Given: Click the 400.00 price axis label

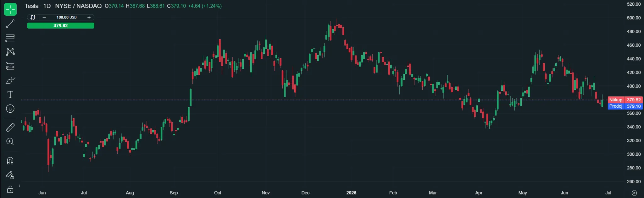Looking at the screenshot, I should point(634,86).
